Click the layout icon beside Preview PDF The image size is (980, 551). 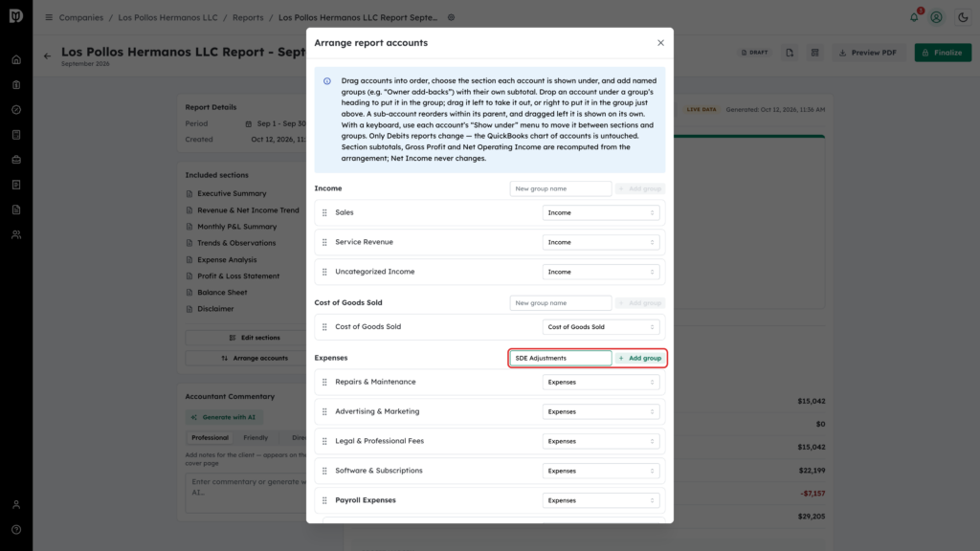815,54
